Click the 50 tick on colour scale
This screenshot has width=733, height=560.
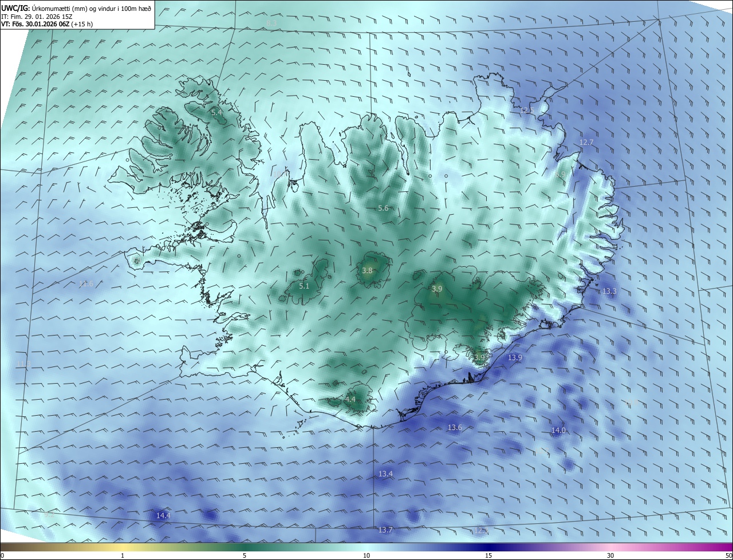pyautogui.click(x=728, y=555)
